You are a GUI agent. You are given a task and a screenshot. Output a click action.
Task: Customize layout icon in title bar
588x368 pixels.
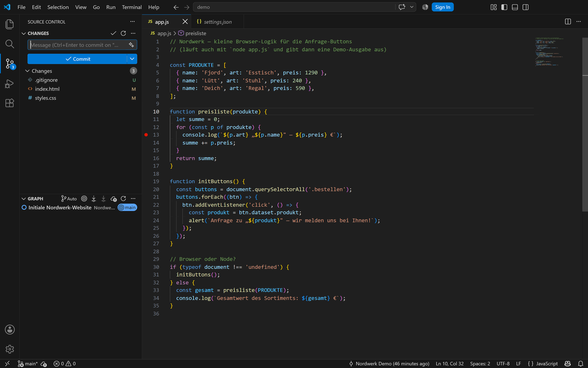pos(493,7)
